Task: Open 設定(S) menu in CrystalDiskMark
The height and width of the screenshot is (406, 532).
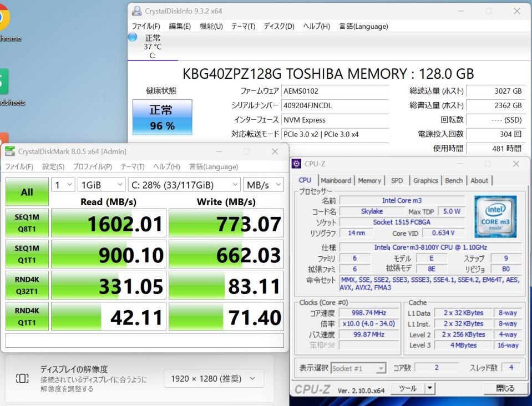Action: pos(53,166)
